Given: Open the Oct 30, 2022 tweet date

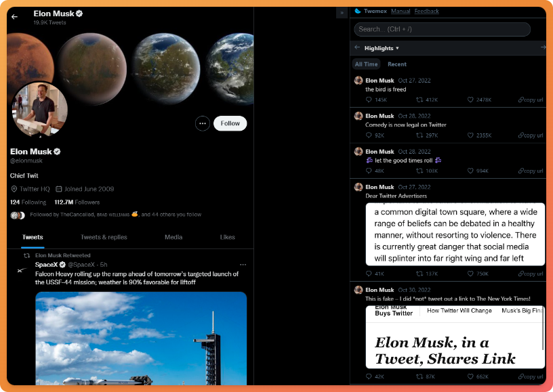Looking at the screenshot, I should 414,290.
